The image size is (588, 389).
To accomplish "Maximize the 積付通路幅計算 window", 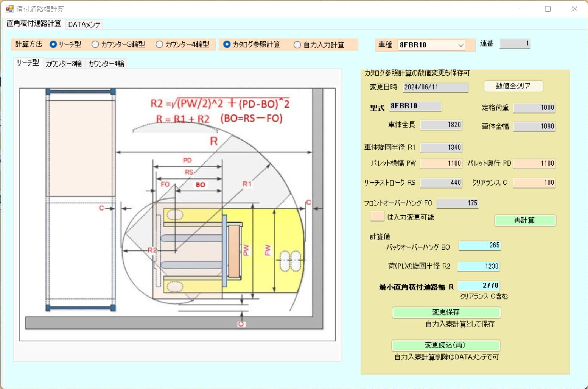I will (x=548, y=9).
